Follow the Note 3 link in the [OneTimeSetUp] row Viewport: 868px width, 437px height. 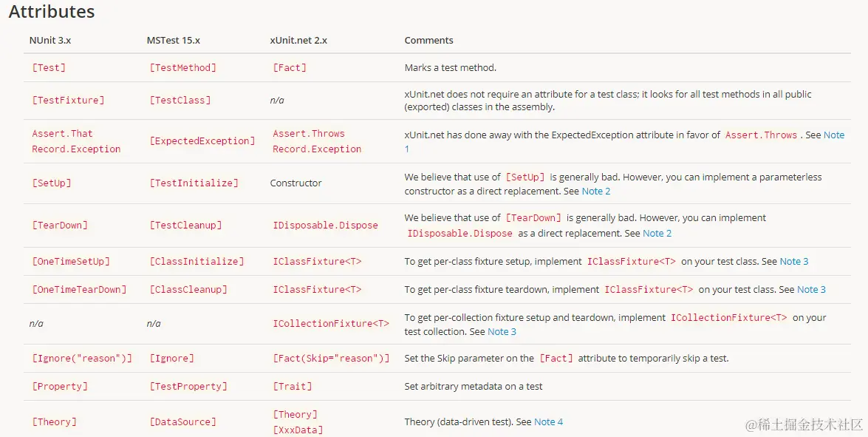[x=794, y=262]
